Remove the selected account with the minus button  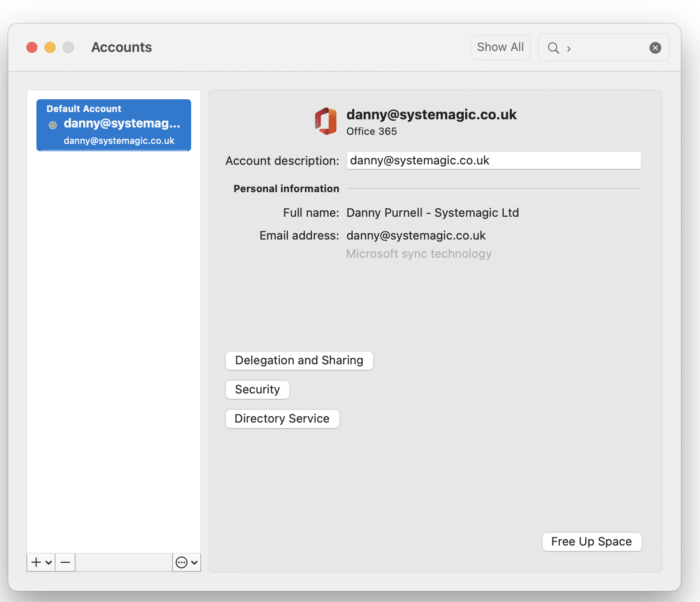[66, 562]
